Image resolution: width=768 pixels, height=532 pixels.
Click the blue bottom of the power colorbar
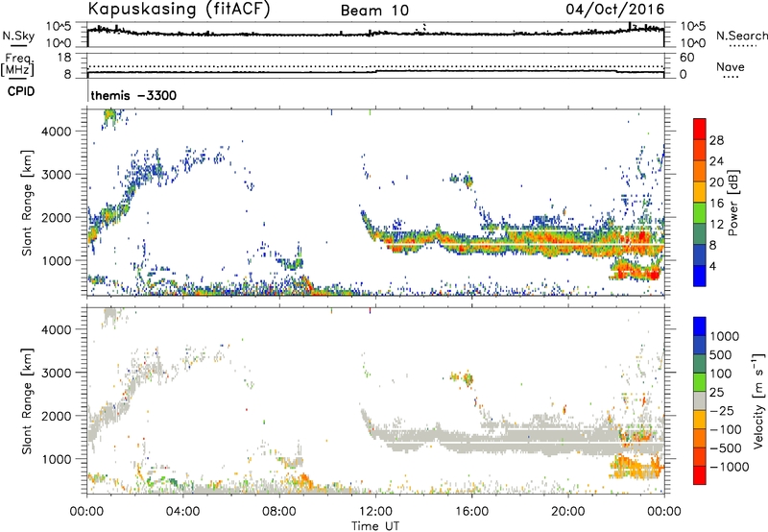coord(700,276)
